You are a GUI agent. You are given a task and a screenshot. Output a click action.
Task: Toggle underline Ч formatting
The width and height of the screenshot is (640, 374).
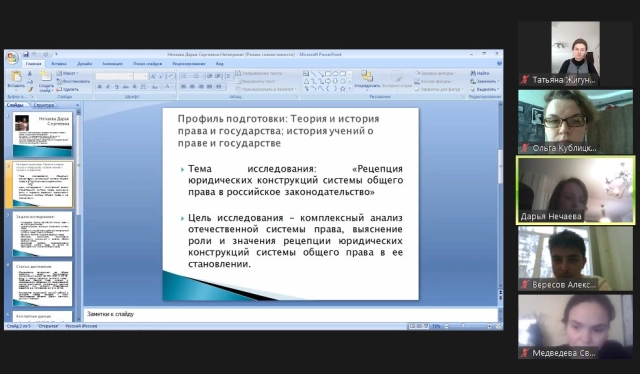[117, 87]
